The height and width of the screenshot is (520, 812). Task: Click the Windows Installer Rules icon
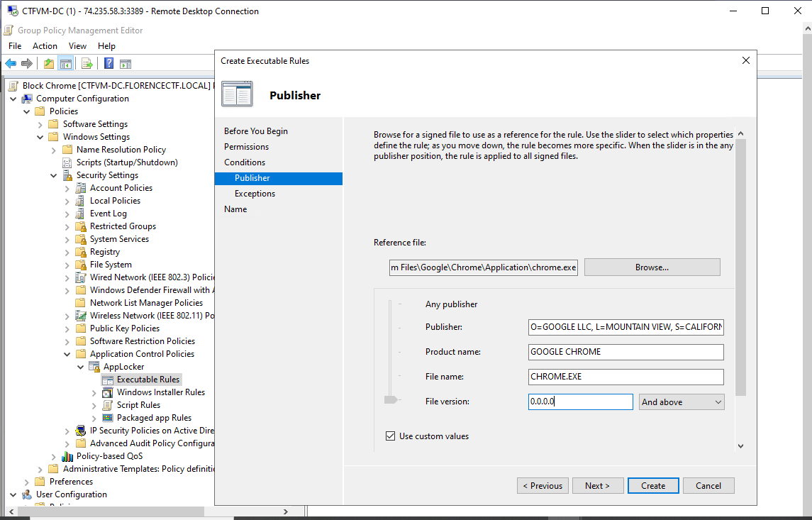(x=108, y=392)
